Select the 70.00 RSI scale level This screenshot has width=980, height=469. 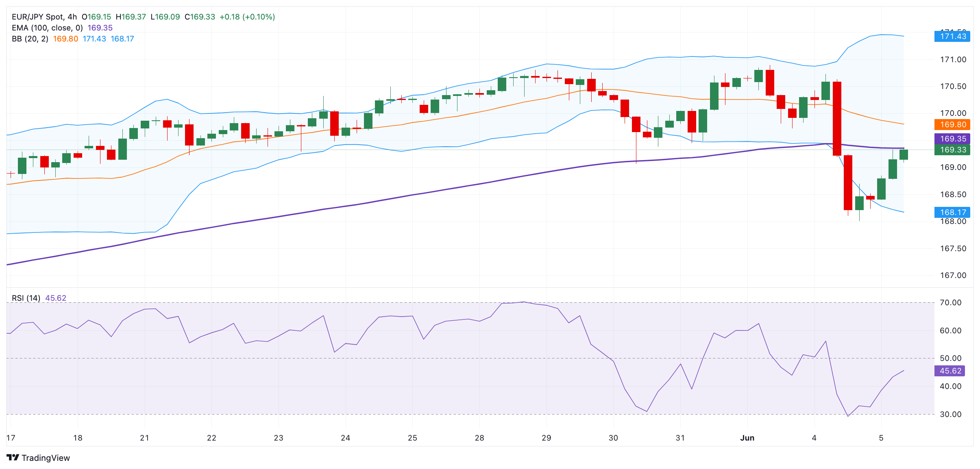coord(951,302)
